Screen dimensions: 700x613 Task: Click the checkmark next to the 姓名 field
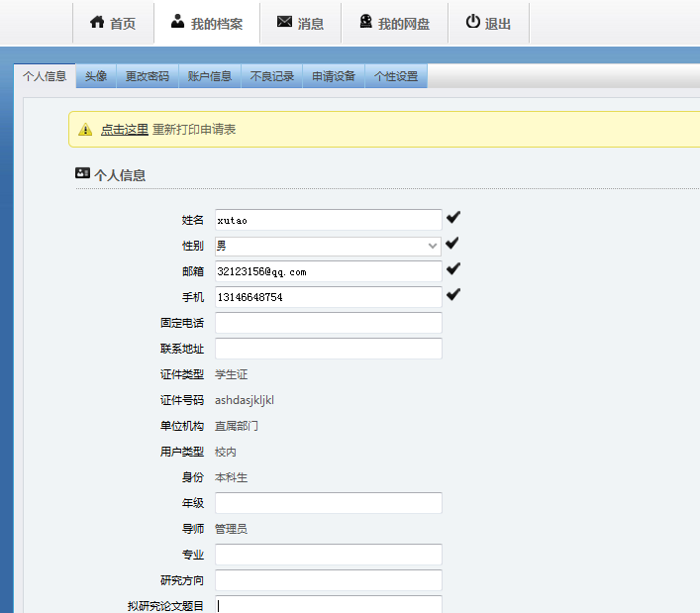click(x=453, y=218)
